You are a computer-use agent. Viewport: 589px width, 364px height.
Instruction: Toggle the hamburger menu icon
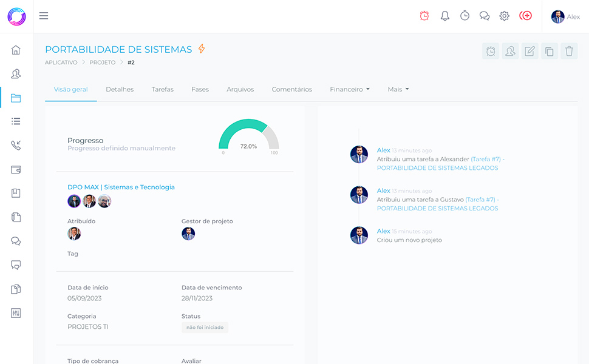pos(44,16)
